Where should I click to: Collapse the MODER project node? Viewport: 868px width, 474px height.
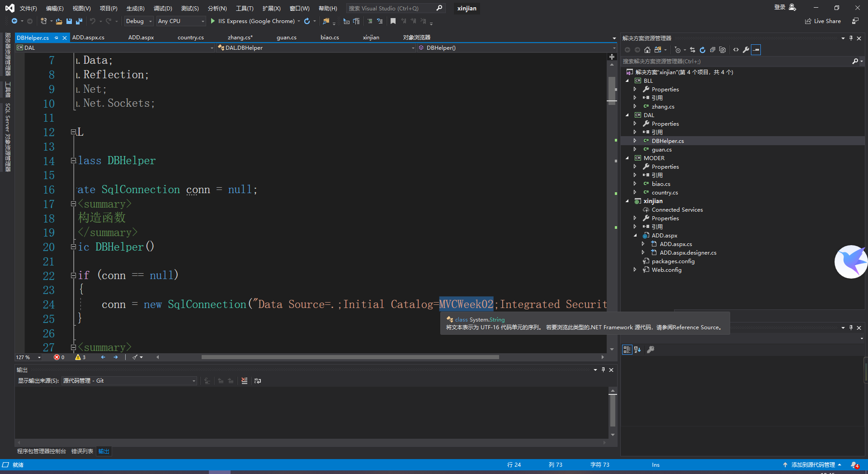click(x=627, y=158)
